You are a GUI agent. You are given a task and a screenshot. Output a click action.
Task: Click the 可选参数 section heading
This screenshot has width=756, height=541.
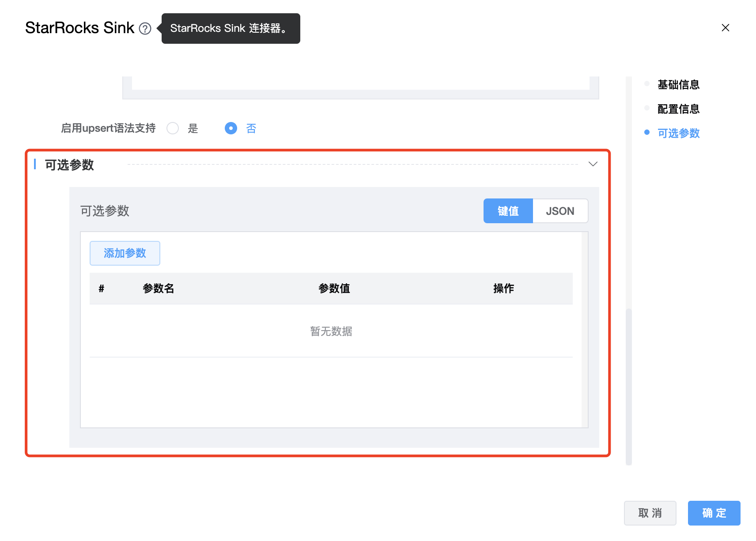tap(70, 165)
